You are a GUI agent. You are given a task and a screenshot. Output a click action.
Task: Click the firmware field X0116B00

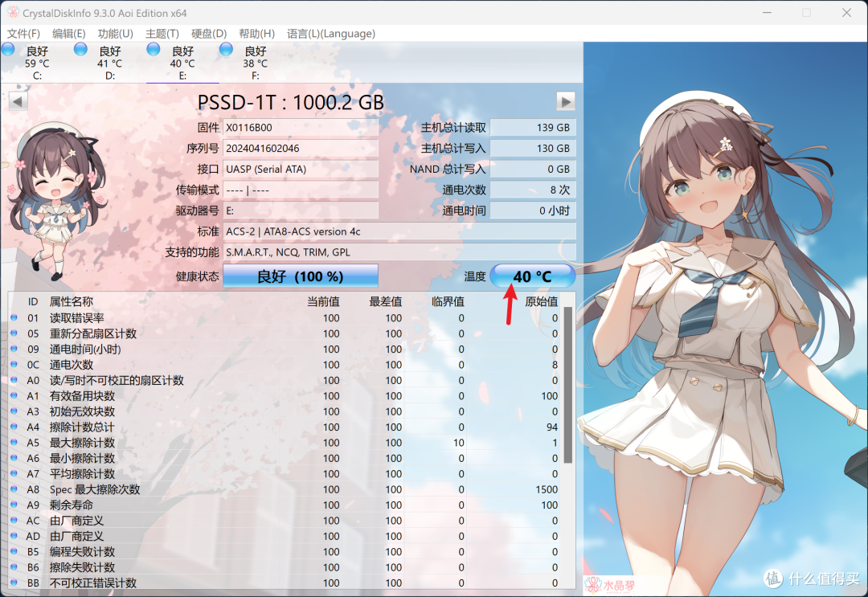click(301, 127)
